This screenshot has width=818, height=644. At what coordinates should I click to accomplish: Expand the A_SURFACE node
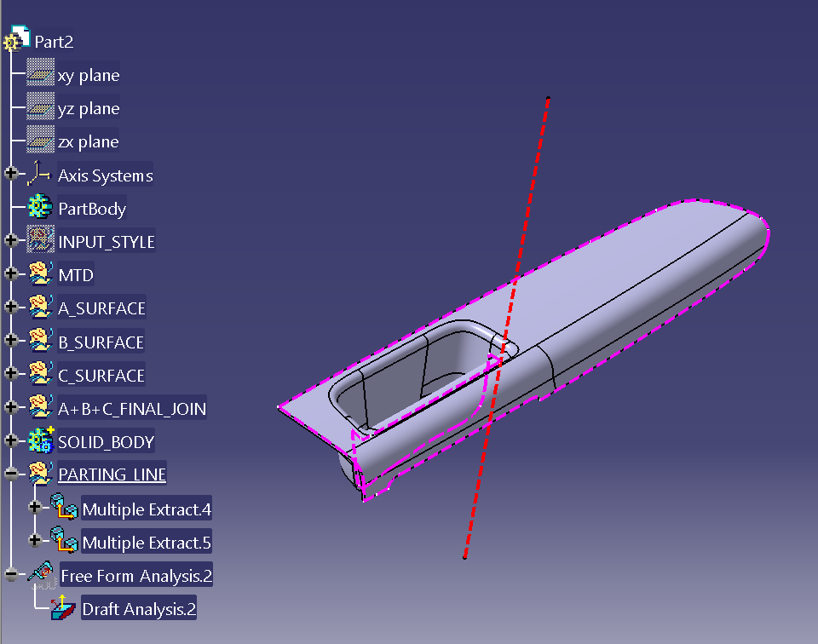click(11, 307)
